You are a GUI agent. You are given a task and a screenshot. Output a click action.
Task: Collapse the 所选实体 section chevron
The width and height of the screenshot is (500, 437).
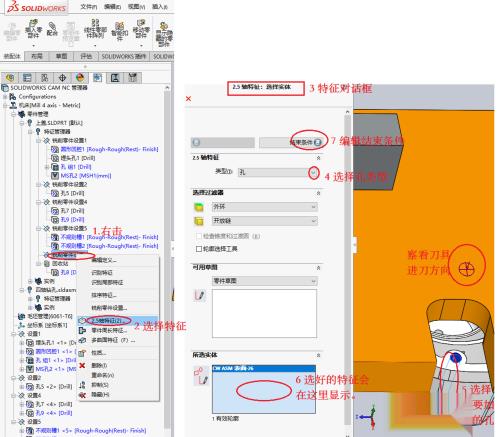click(x=318, y=355)
